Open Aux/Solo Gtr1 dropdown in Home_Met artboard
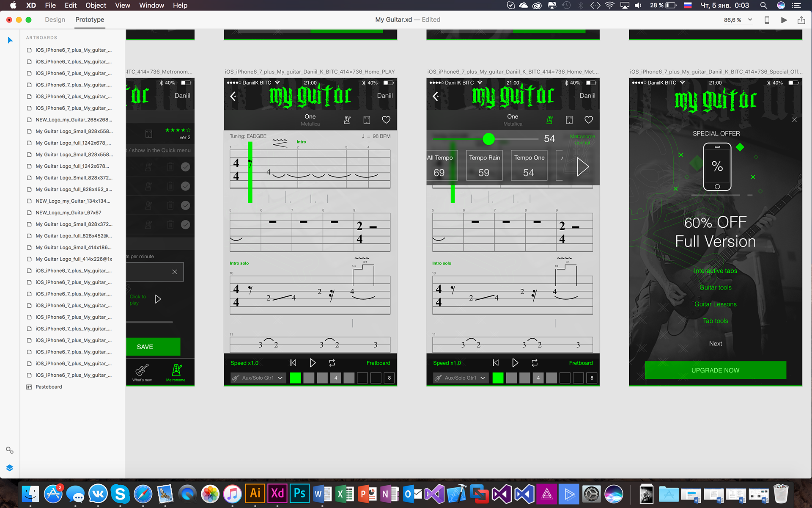812x508 pixels. 461,378
